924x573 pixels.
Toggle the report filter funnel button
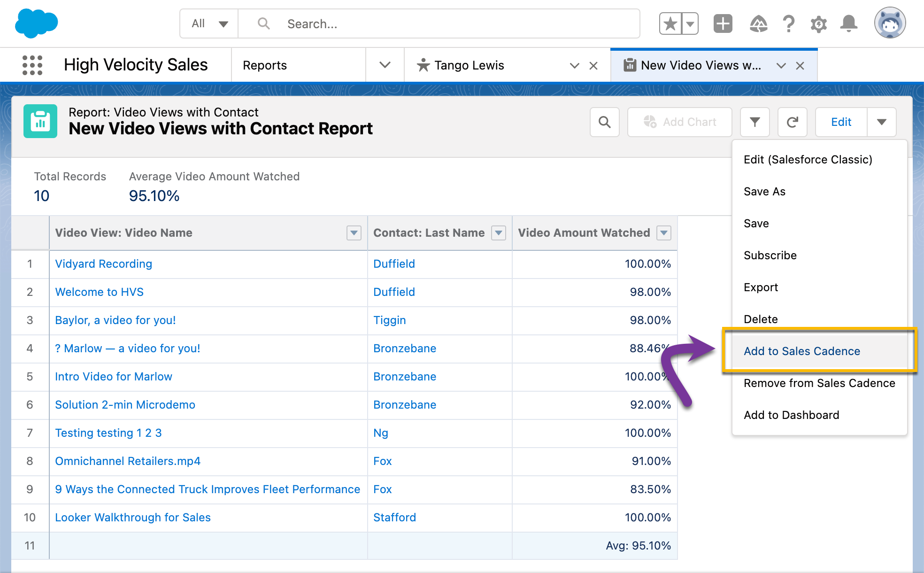755,122
